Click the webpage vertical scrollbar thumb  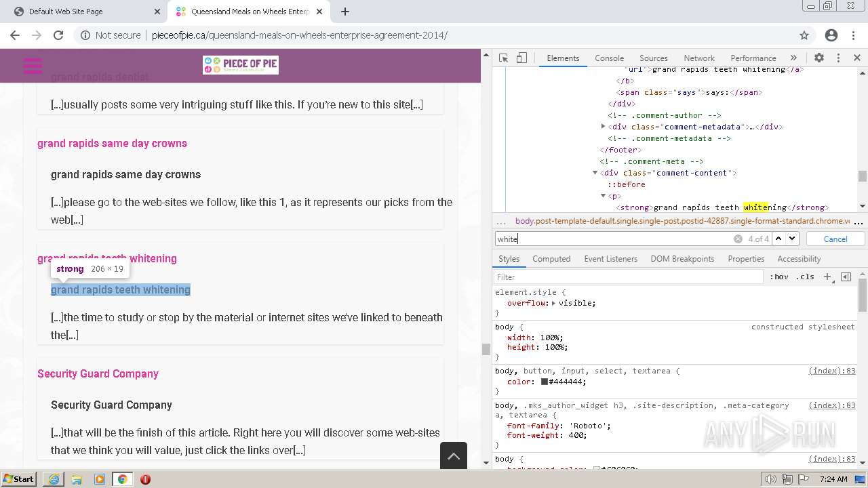[x=486, y=349]
